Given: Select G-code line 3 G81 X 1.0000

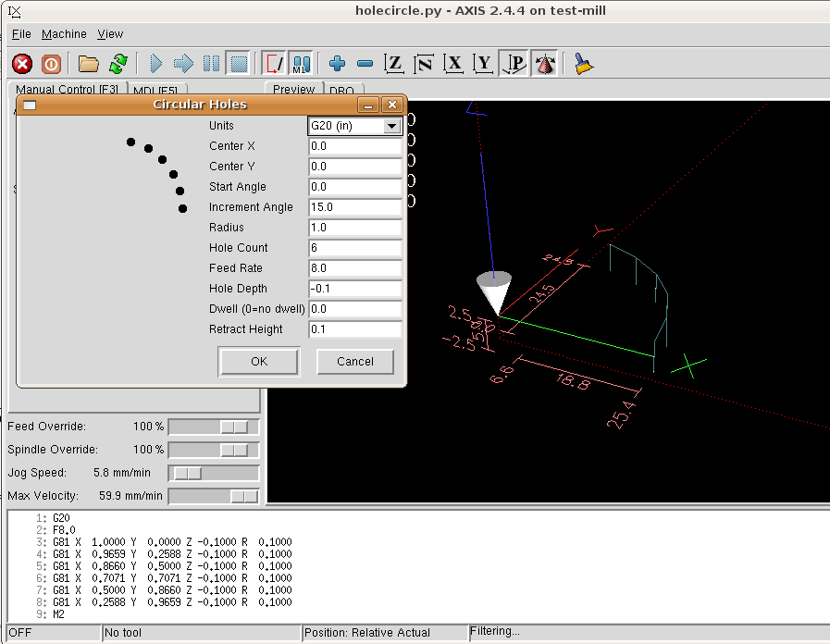Looking at the screenshot, I should click(172, 542).
